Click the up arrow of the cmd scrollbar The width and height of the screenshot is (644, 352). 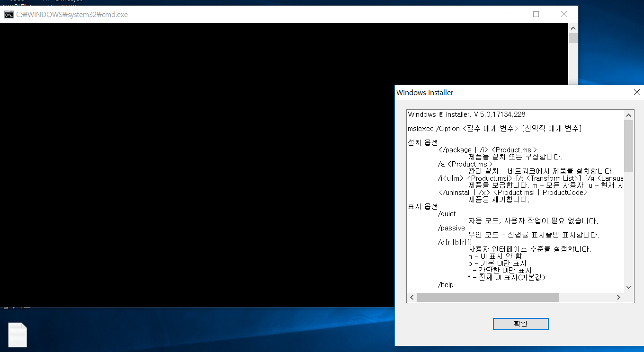[x=573, y=28]
